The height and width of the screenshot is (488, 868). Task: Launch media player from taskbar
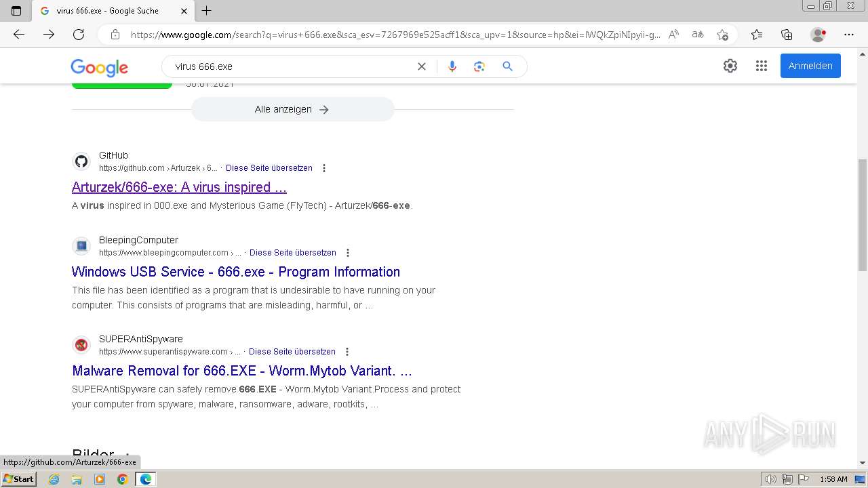point(100,479)
